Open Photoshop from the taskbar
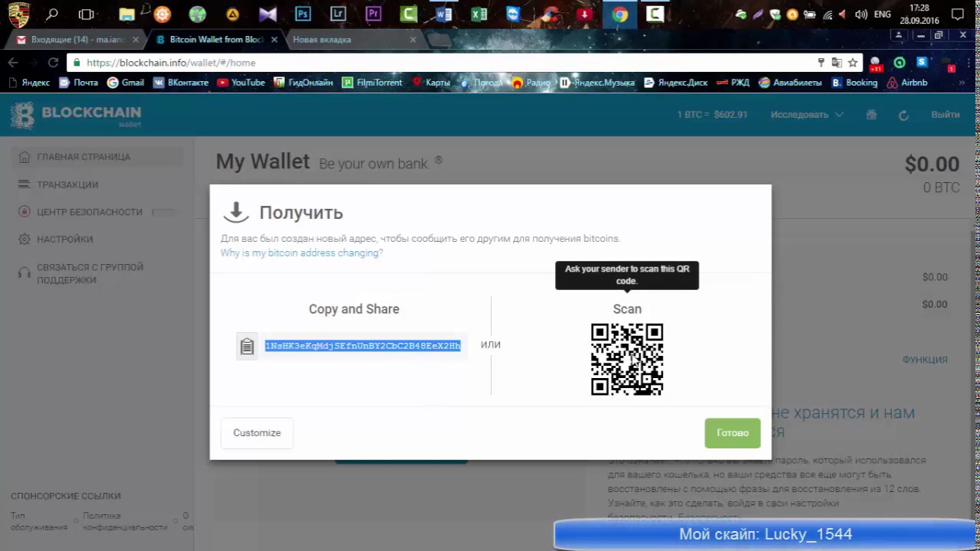 (x=302, y=14)
